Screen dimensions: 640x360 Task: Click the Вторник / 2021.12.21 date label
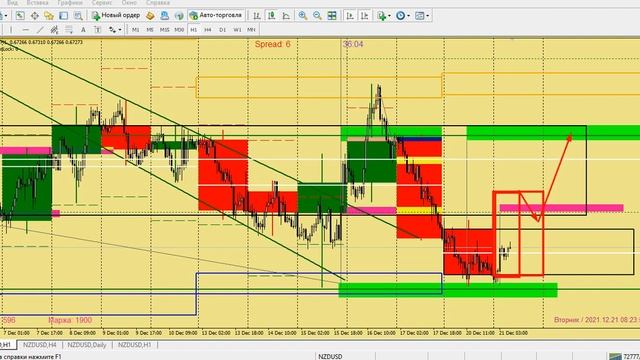(x=597, y=320)
